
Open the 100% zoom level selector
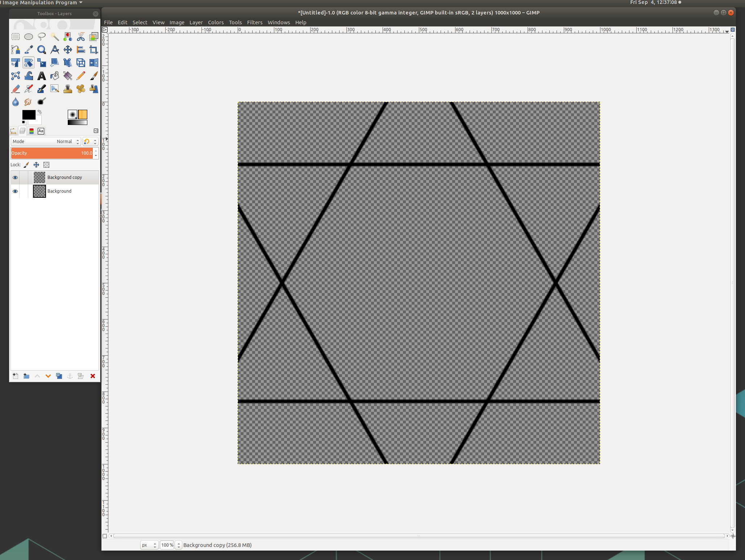[x=167, y=545]
